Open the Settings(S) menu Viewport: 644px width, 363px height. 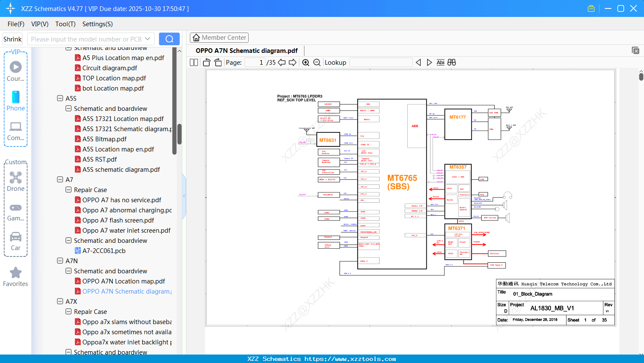pyautogui.click(x=97, y=24)
